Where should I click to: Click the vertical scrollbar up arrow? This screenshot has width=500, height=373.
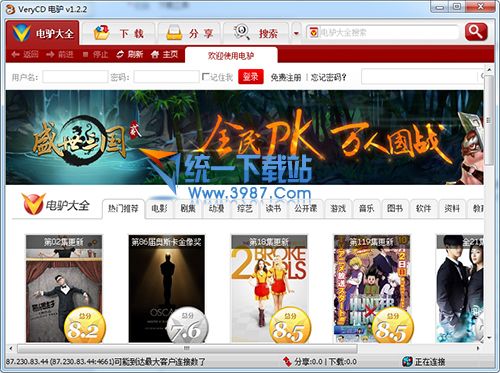pyautogui.click(x=489, y=70)
